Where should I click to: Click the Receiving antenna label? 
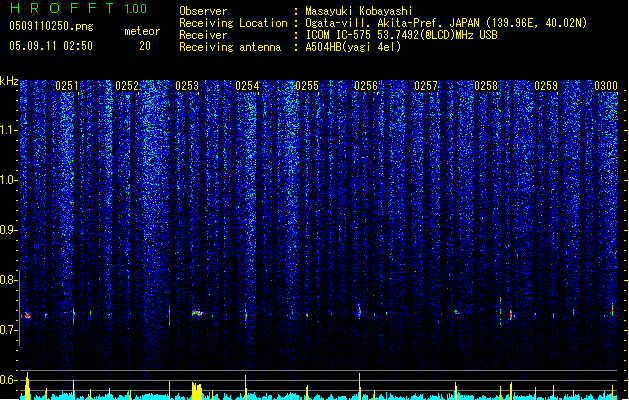point(230,47)
